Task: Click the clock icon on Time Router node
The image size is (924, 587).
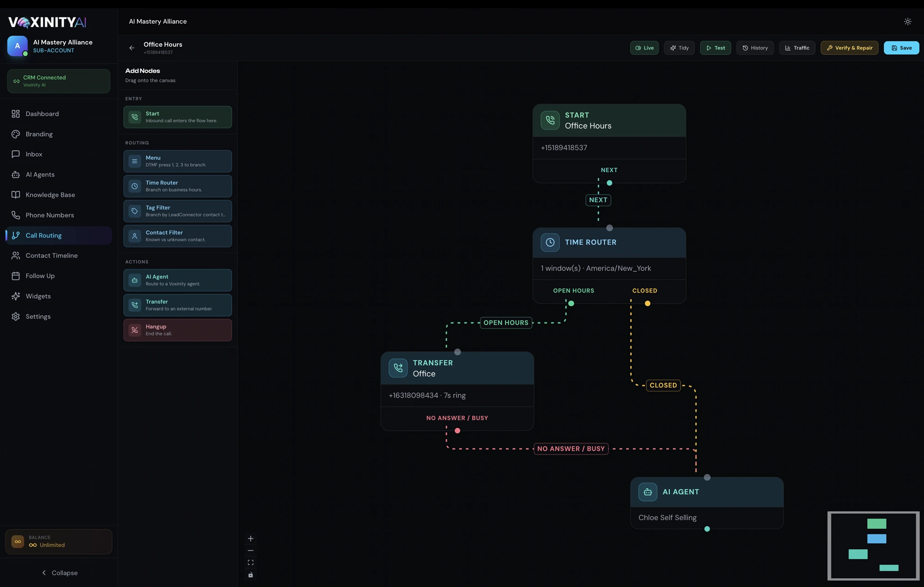Action: (x=550, y=242)
